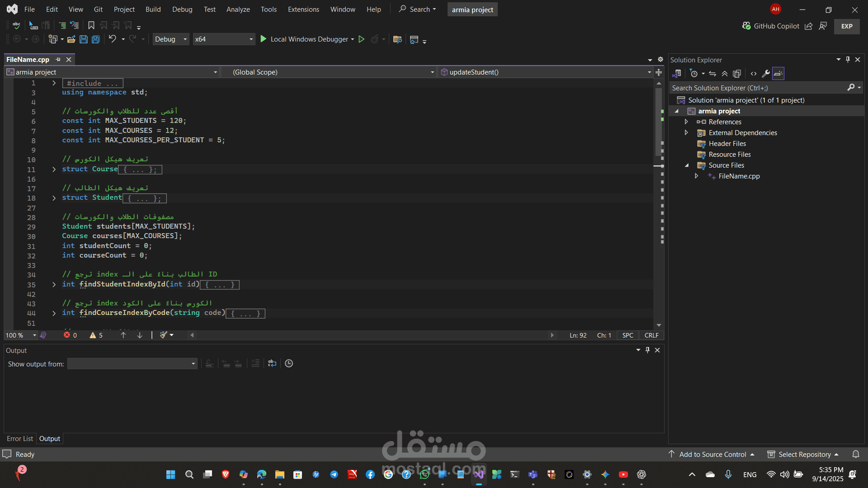This screenshot has width=868, height=488.
Task: Click the Save All toolbar icon
Action: tap(96, 39)
